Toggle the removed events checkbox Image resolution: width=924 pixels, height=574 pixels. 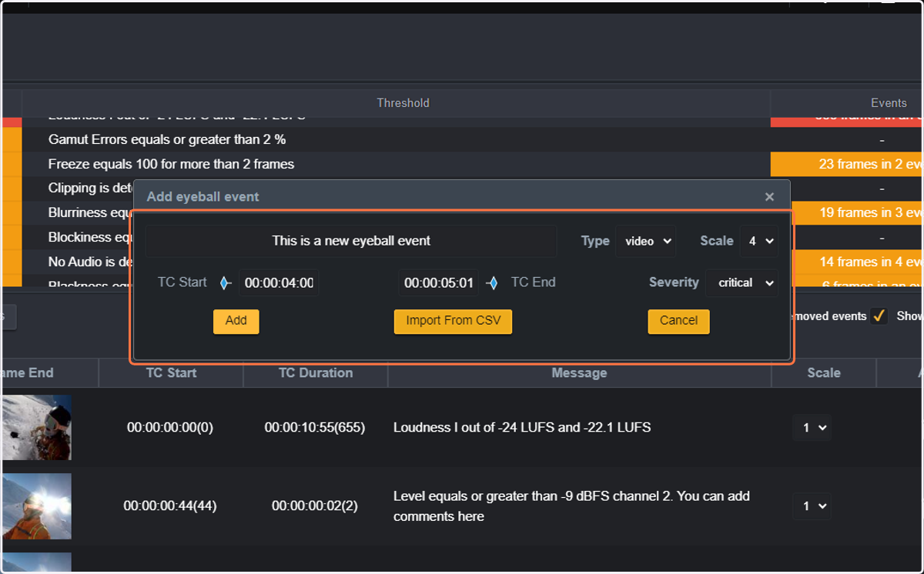(879, 315)
